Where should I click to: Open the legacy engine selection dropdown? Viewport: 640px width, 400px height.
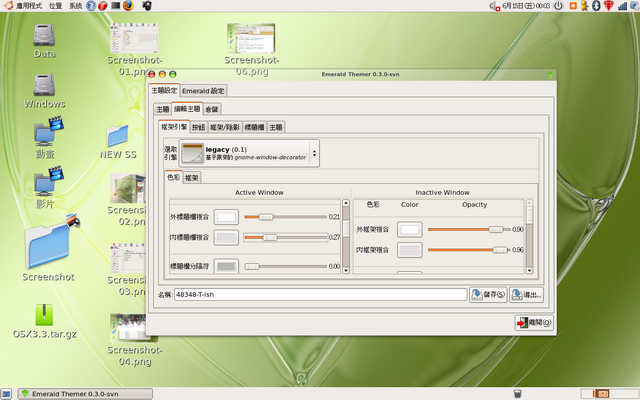249,153
